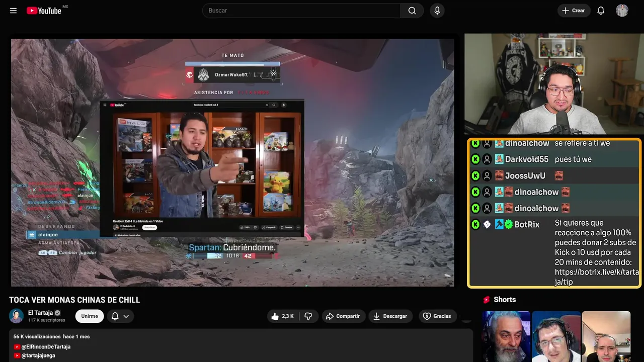Send thanks with Gracias button

click(x=437, y=316)
